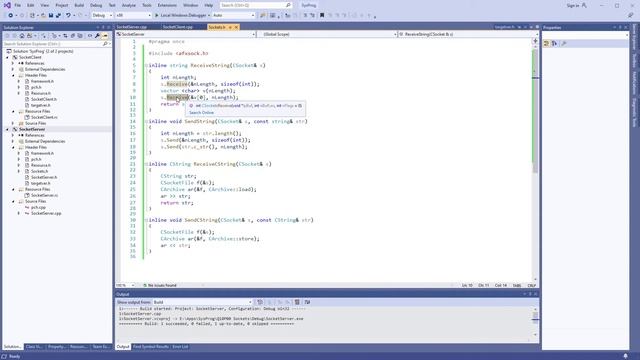640x360 pixels.
Task: Click the Solution Explorer Properties wrench icon
Action: click(97, 36)
